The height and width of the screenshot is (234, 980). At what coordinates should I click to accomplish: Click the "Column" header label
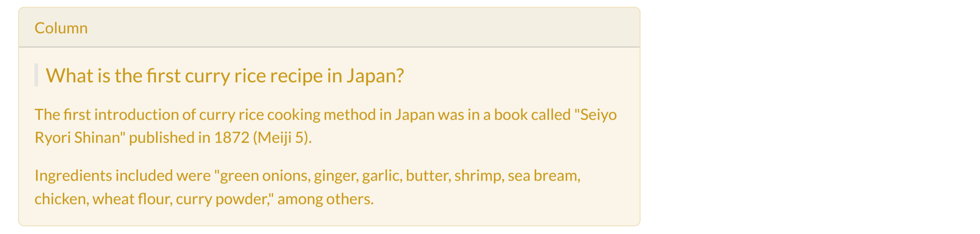point(61,28)
